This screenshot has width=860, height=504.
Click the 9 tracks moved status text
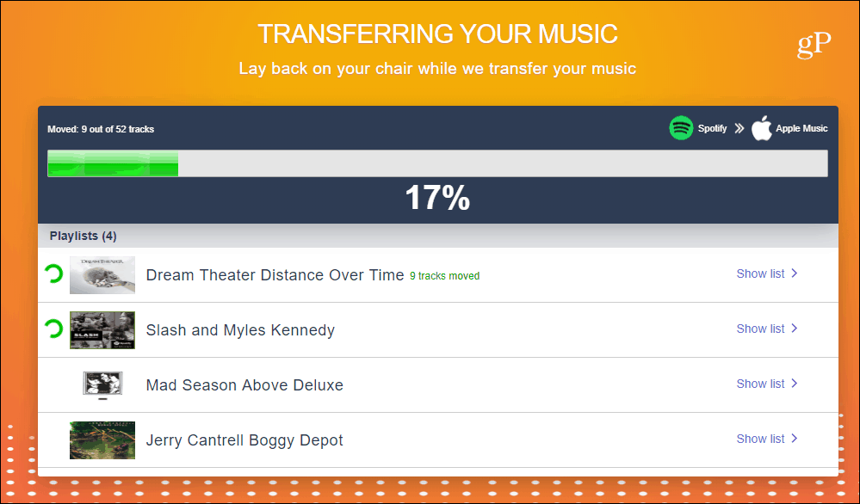coord(445,276)
